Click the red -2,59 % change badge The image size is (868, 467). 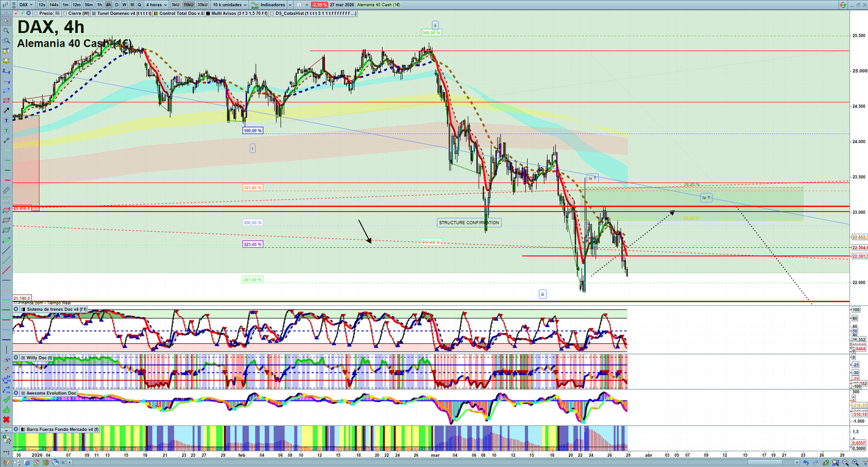319,5
